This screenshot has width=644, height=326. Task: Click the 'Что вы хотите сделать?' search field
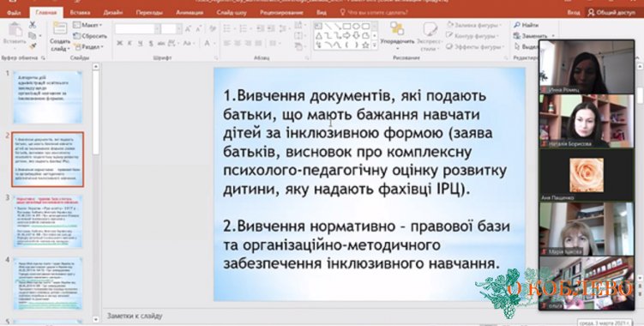(x=374, y=13)
